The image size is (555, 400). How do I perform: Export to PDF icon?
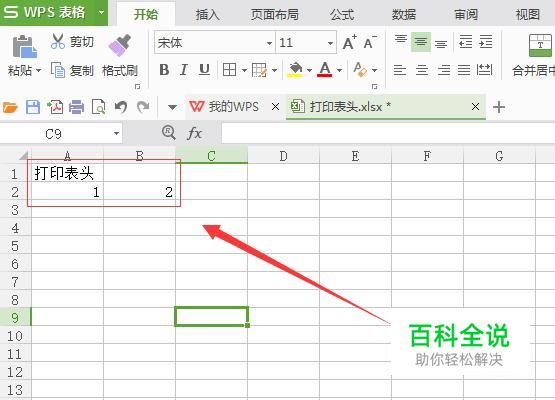55,107
